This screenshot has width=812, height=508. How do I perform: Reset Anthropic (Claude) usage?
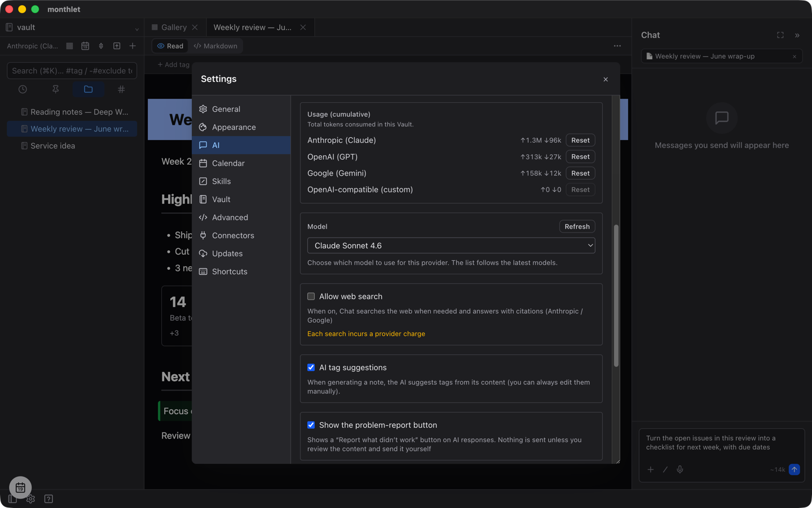(x=580, y=140)
